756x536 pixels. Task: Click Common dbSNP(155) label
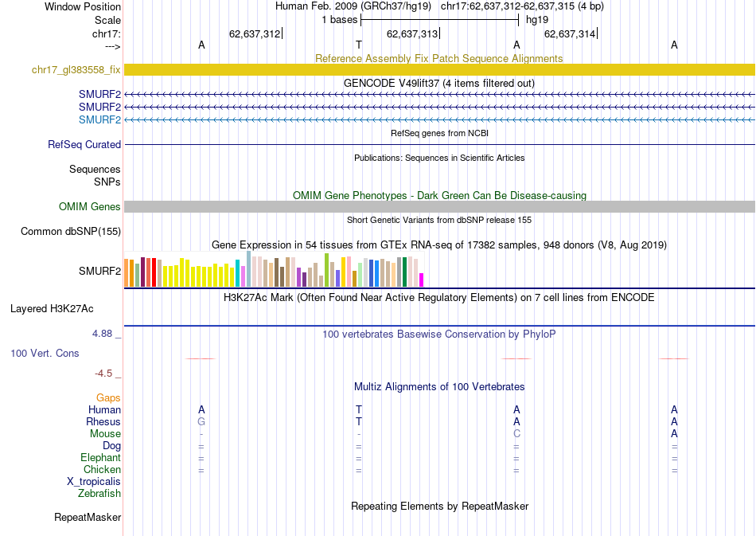point(71,232)
